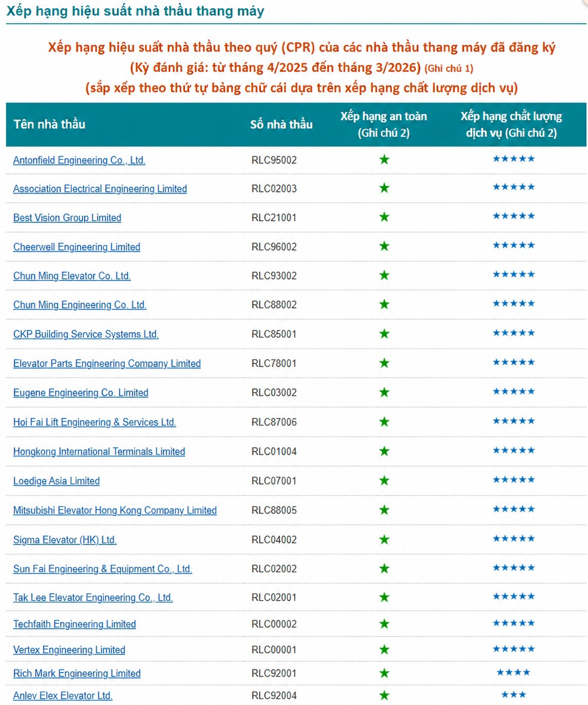Click CKP Building Service Systems Ltd. link

coord(86,334)
